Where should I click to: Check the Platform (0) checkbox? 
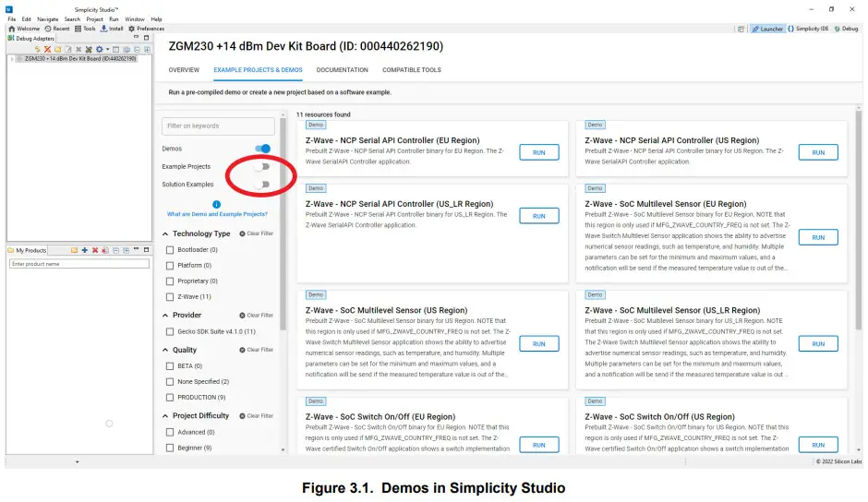click(x=170, y=266)
